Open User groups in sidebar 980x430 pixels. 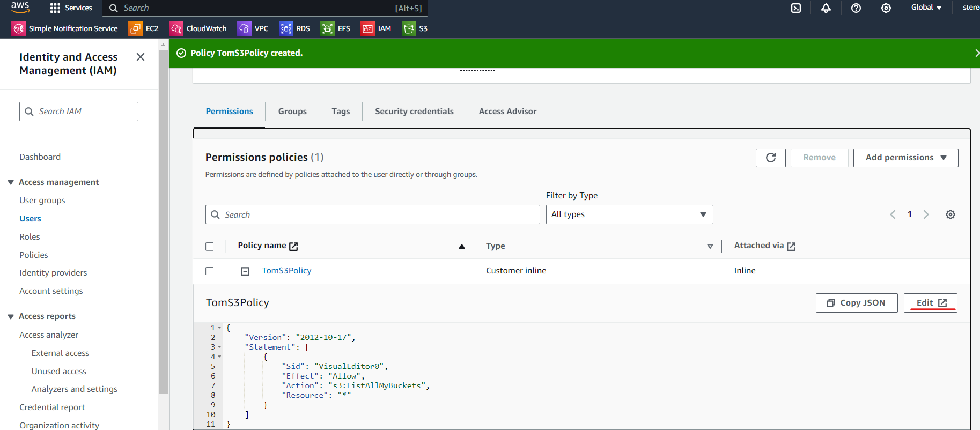42,201
